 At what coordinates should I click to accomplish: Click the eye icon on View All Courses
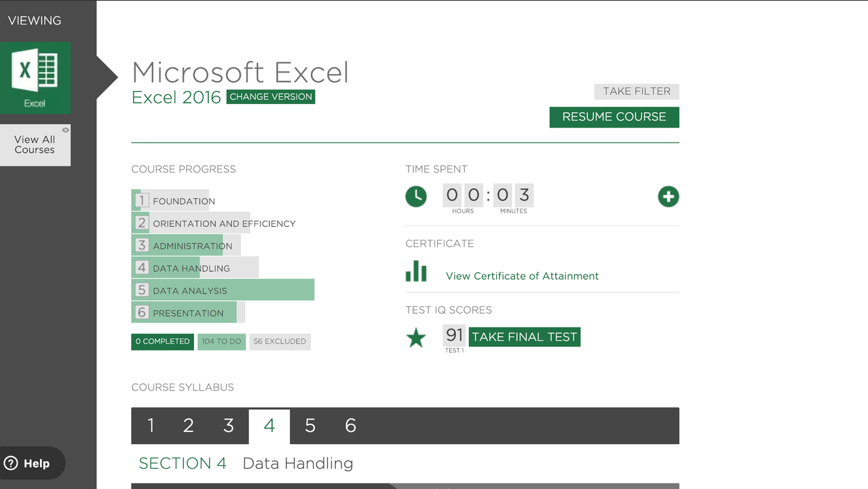click(65, 130)
